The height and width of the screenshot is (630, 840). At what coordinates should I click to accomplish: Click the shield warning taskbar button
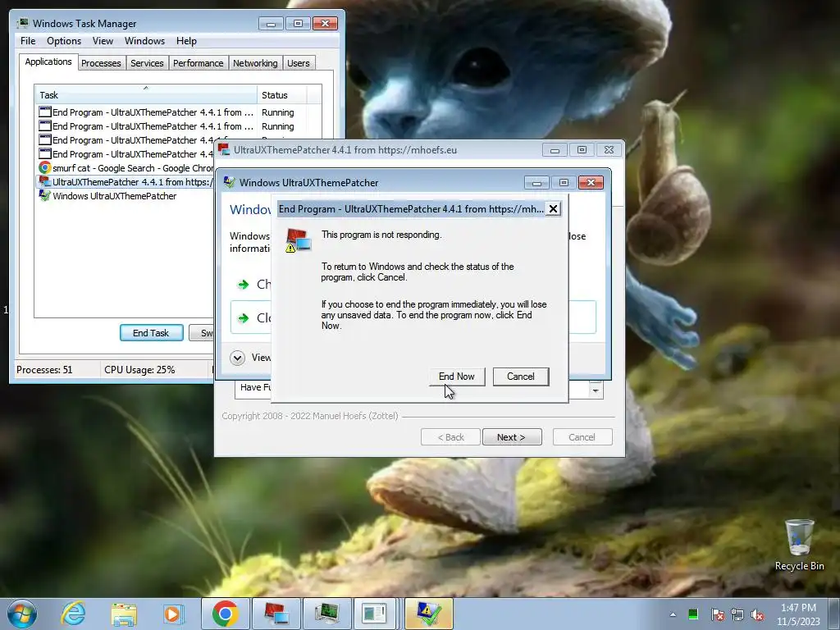[428, 614]
